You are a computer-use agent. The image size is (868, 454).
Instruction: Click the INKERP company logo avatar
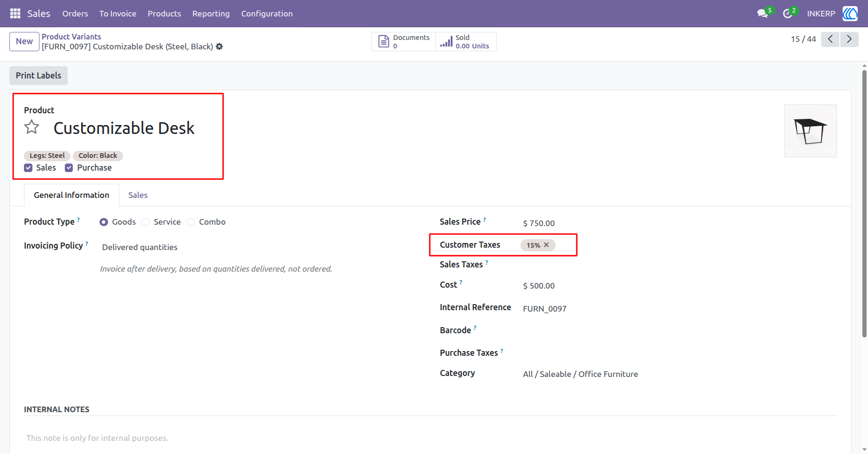[x=850, y=14]
